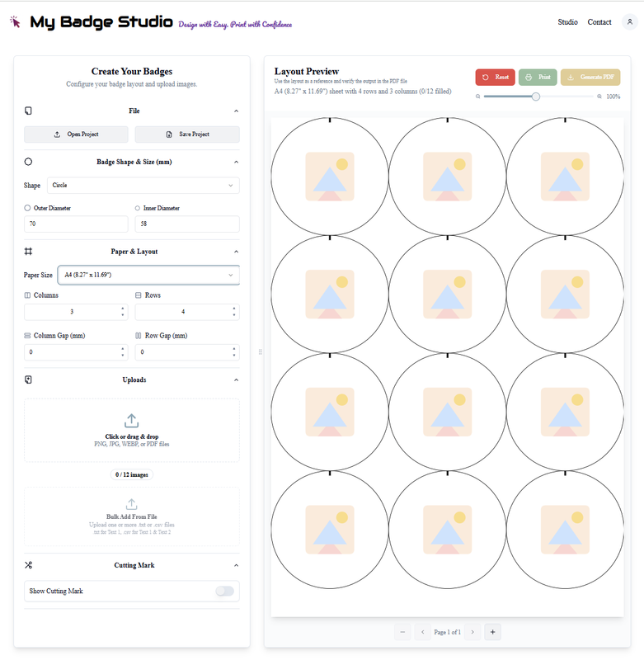
Task: Collapse the Uploads section chevron
Action: click(x=236, y=379)
